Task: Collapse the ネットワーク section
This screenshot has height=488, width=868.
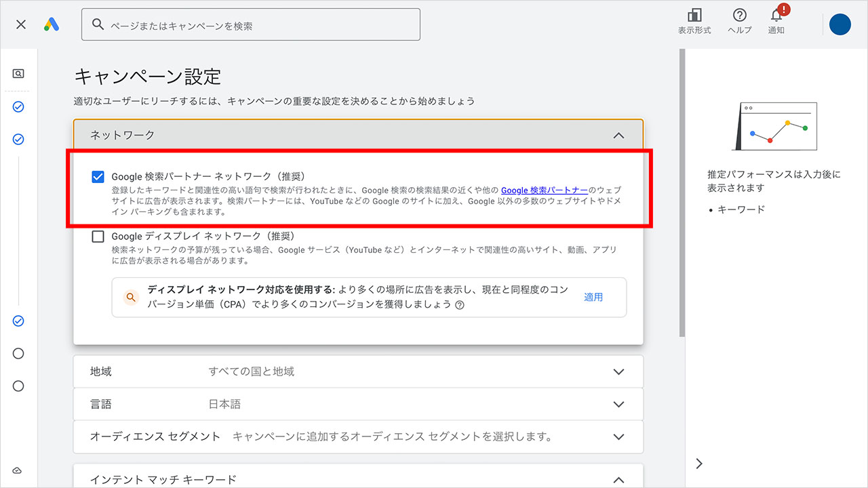Action: 618,135
